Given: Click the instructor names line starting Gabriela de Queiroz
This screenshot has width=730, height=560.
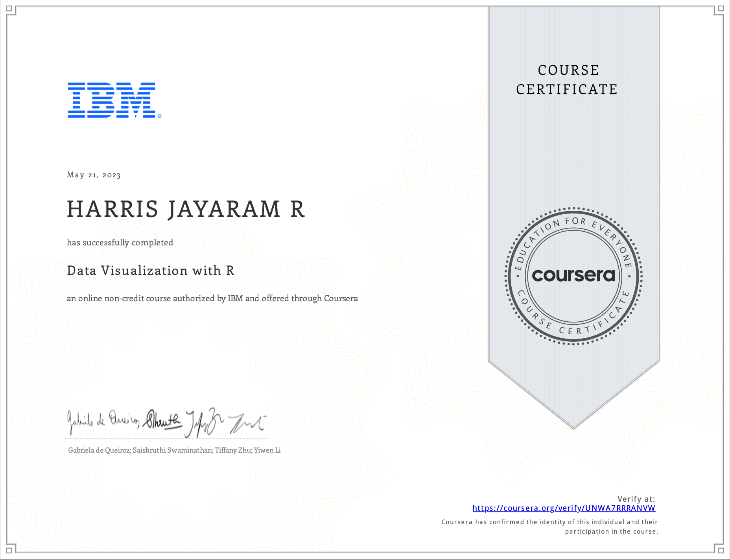Looking at the screenshot, I should pyautogui.click(x=174, y=450).
